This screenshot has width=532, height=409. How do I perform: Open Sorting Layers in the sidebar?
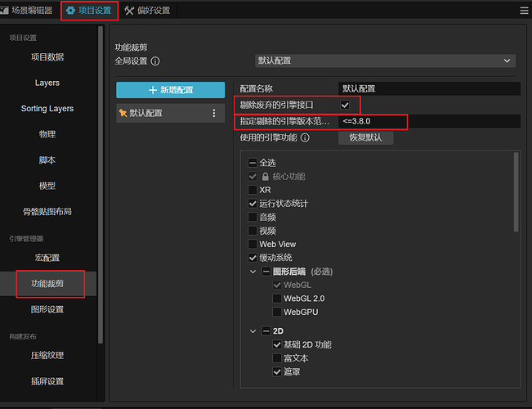(47, 108)
